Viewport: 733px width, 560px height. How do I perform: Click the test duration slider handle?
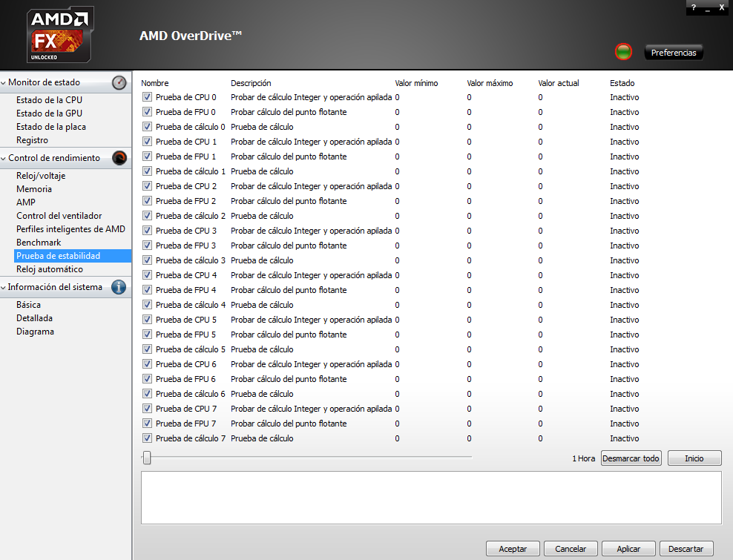click(147, 458)
